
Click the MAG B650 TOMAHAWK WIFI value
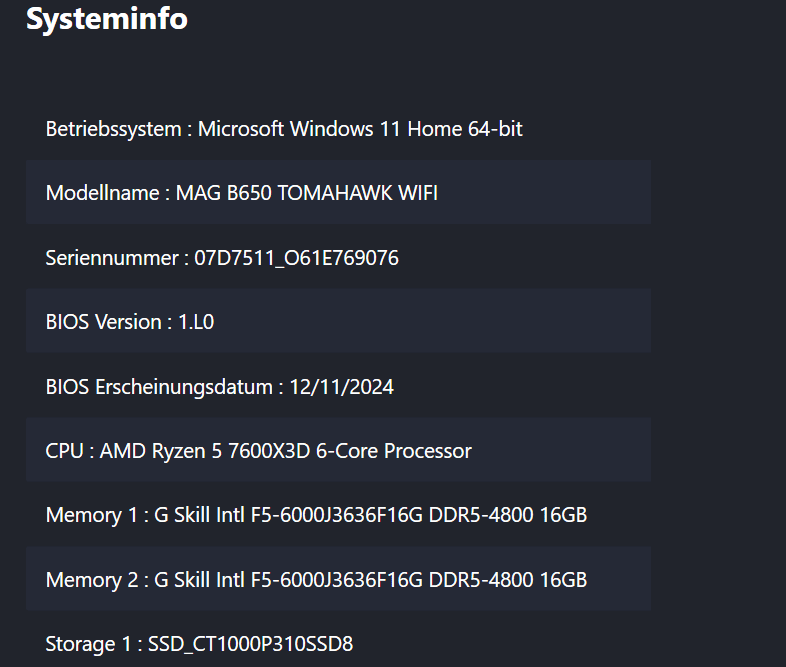[306, 193]
